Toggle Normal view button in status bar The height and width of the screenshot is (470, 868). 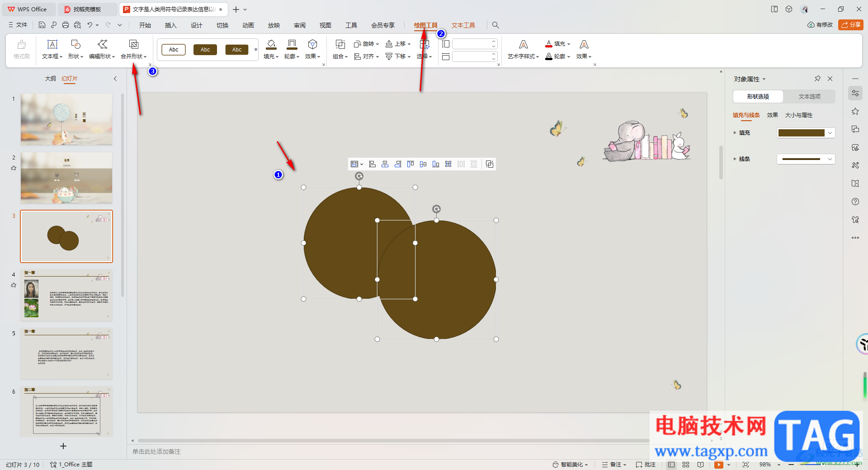[671, 465]
